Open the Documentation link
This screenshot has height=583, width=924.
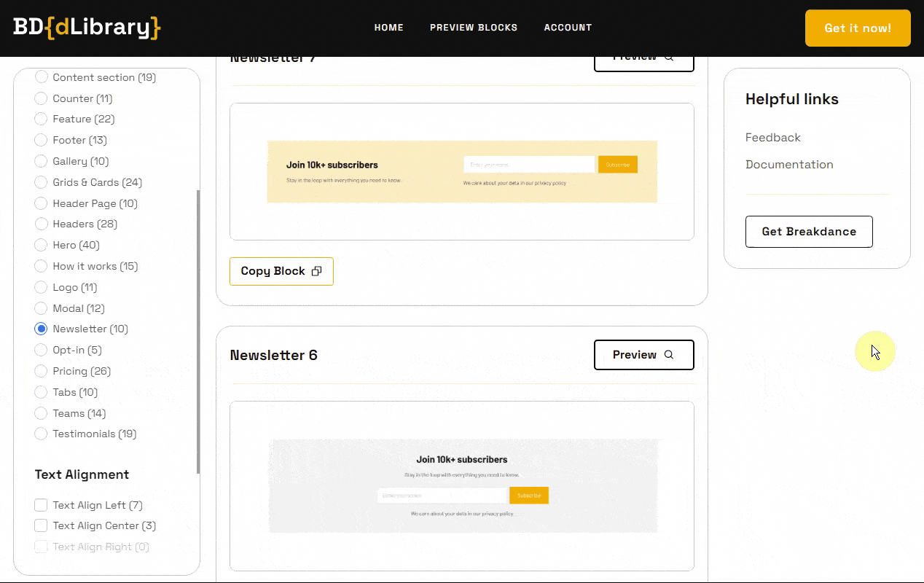pos(789,164)
